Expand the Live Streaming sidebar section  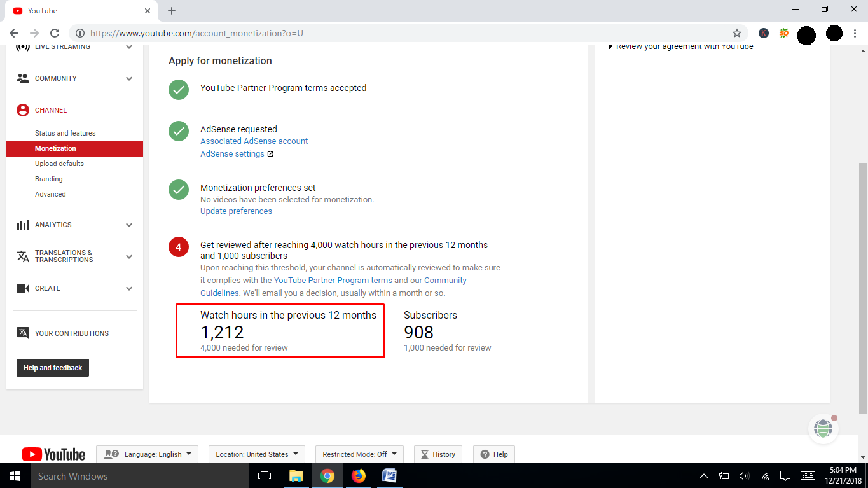click(x=129, y=46)
